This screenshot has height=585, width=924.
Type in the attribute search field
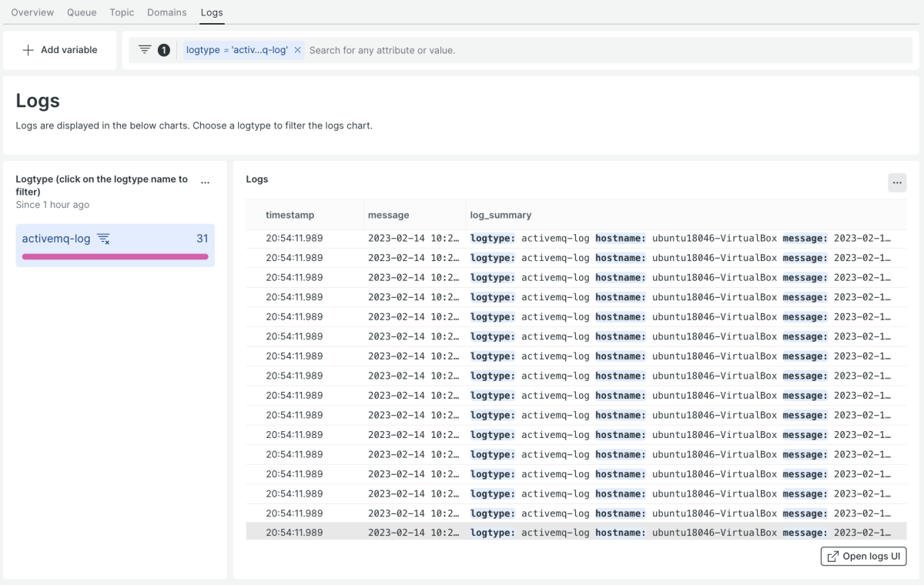[601, 50]
